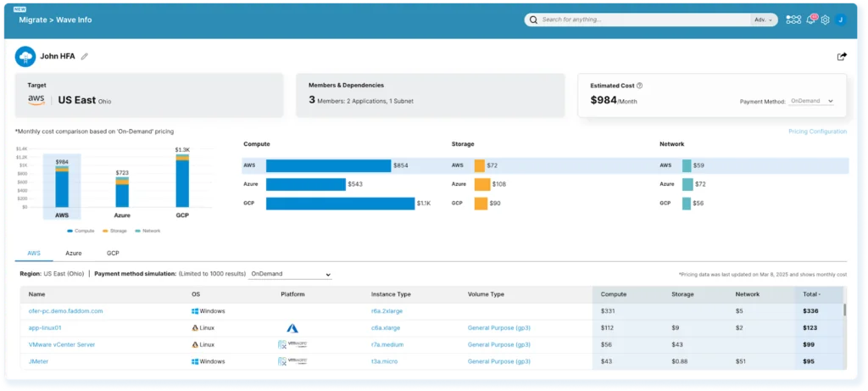Open the topology map icon in header

pyautogui.click(x=793, y=20)
